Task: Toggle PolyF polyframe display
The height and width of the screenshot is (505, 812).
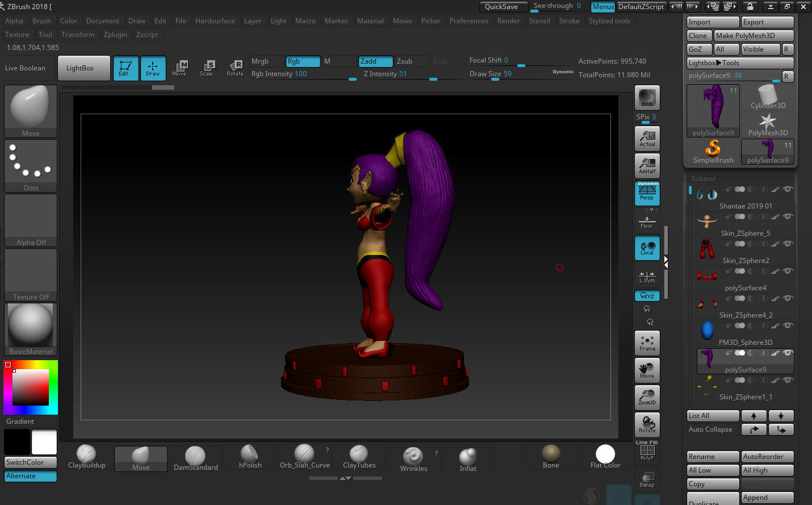Action: [647, 452]
